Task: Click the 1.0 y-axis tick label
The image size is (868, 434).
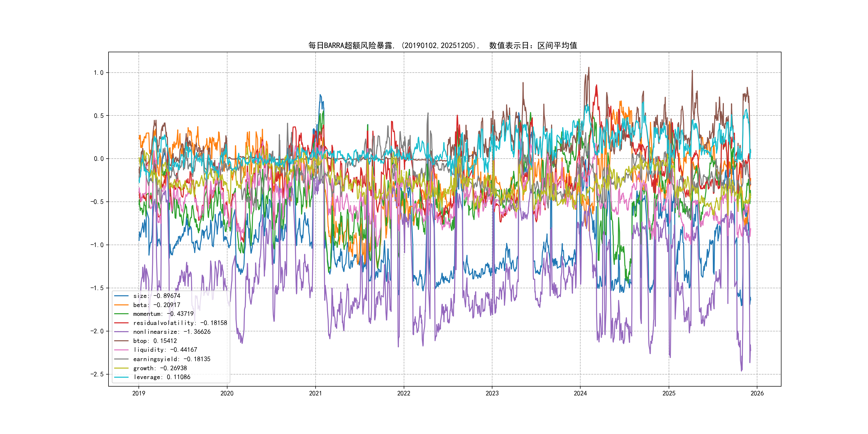Action: [x=98, y=73]
